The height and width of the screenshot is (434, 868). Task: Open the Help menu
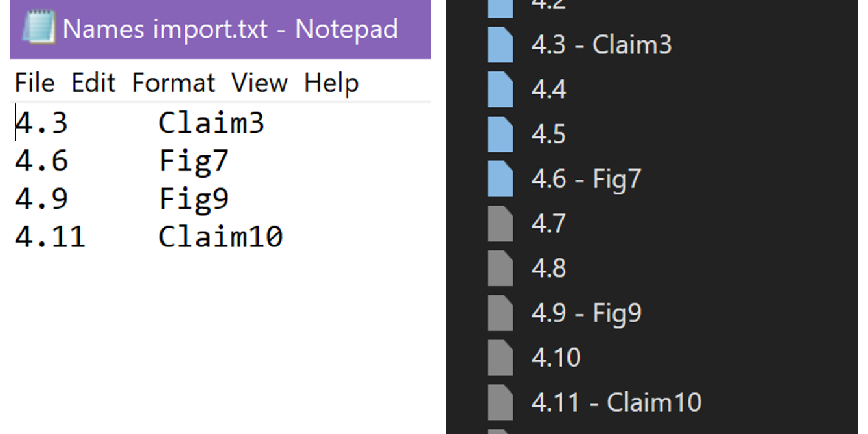331,83
